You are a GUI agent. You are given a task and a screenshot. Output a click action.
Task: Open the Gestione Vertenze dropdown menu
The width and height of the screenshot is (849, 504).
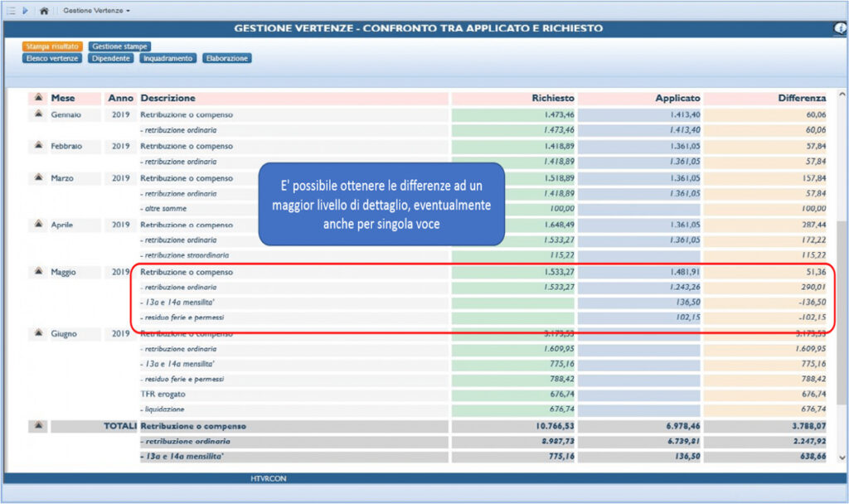(x=96, y=10)
